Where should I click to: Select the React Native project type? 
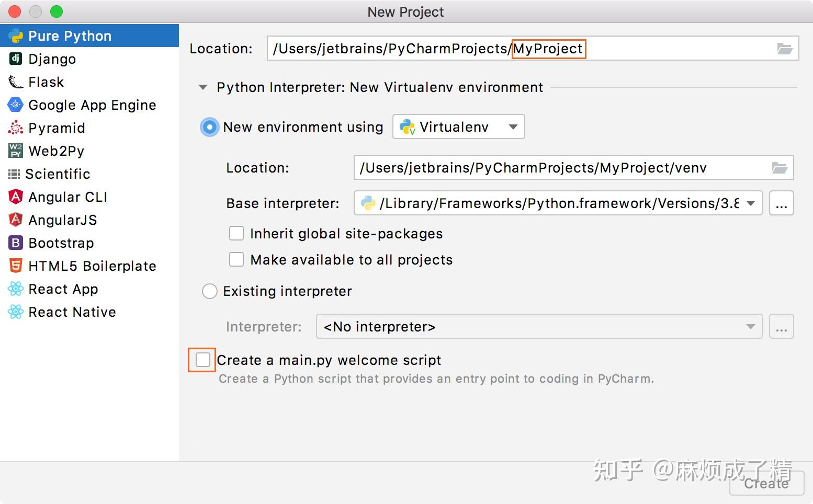coord(72,312)
